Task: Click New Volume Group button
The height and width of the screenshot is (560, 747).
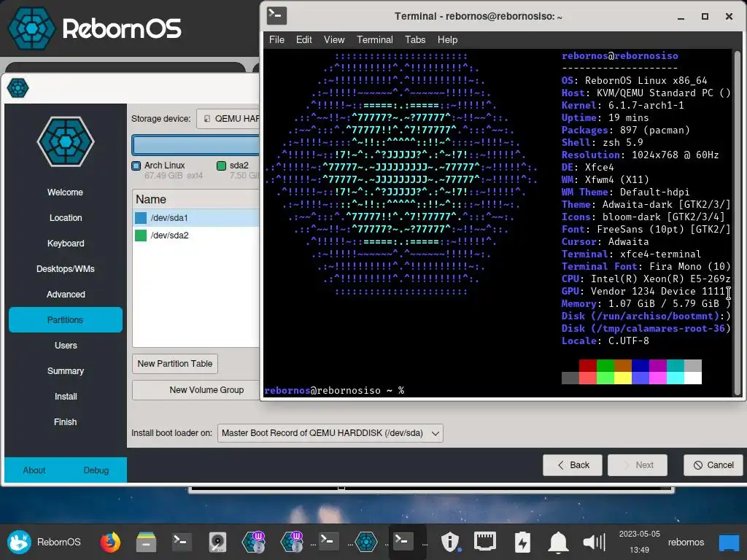Action: [196, 390]
